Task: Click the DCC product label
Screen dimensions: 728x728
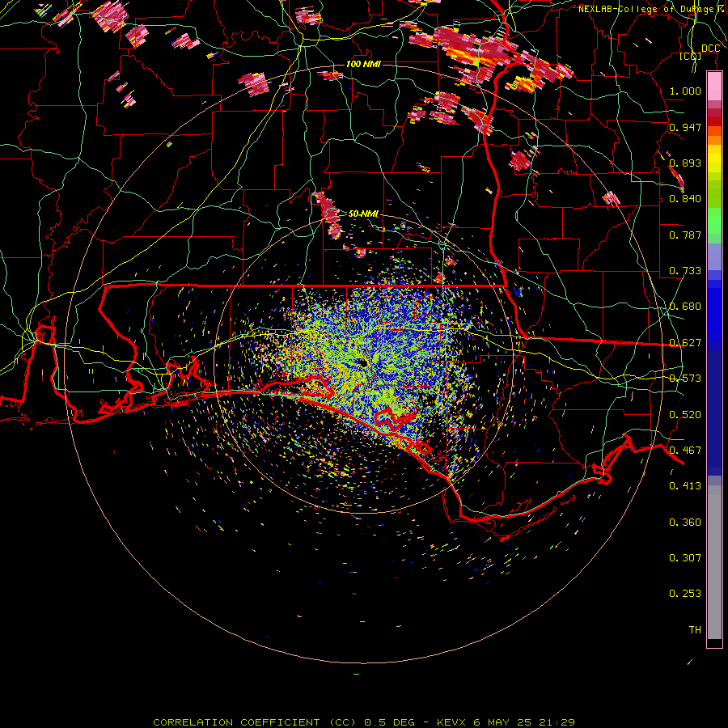Action: tap(710, 49)
